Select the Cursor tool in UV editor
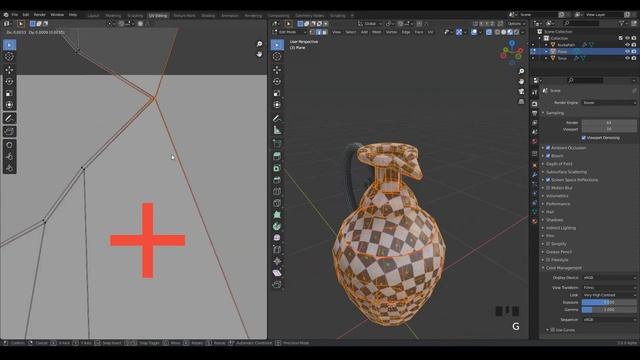Screen dimensions: 640x360 point(9,57)
